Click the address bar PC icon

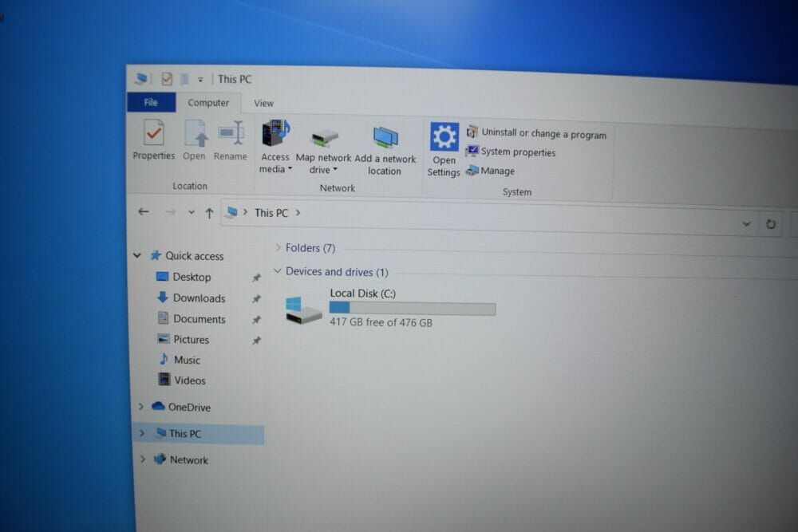[231, 212]
